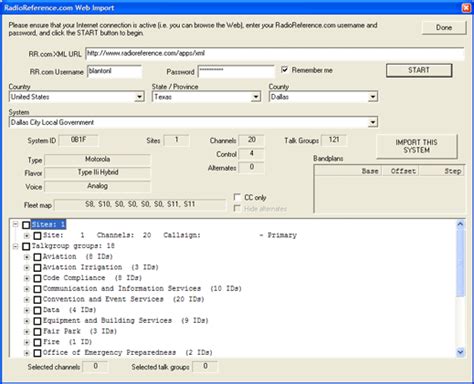Check the Code Compliance checkbox
The width and height of the screenshot is (474, 384).
[x=37, y=278]
